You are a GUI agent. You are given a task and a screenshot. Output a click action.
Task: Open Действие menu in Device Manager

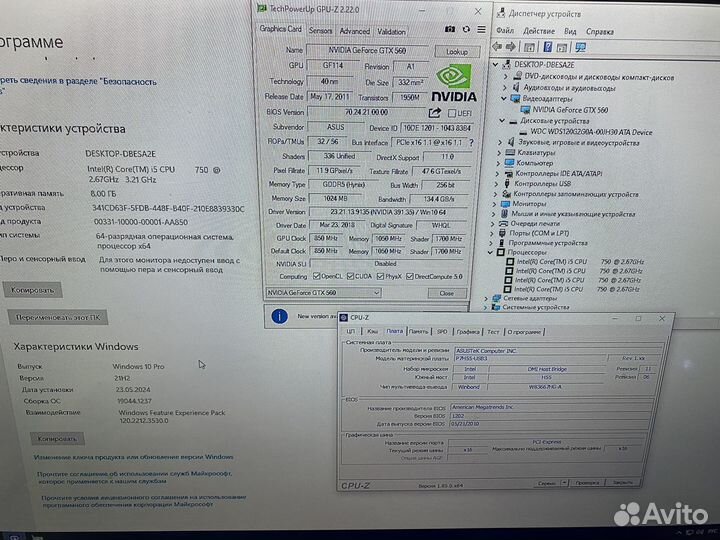(539, 31)
